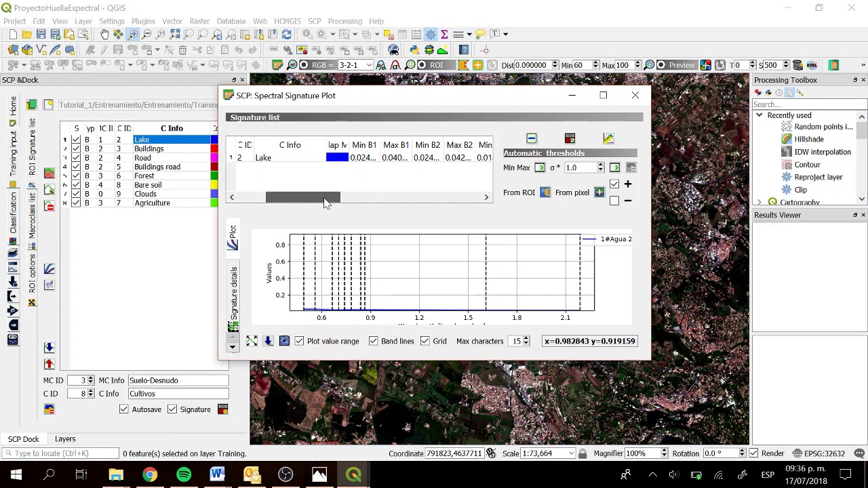
Task: Click the From pixel plus icon
Action: [599, 192]
